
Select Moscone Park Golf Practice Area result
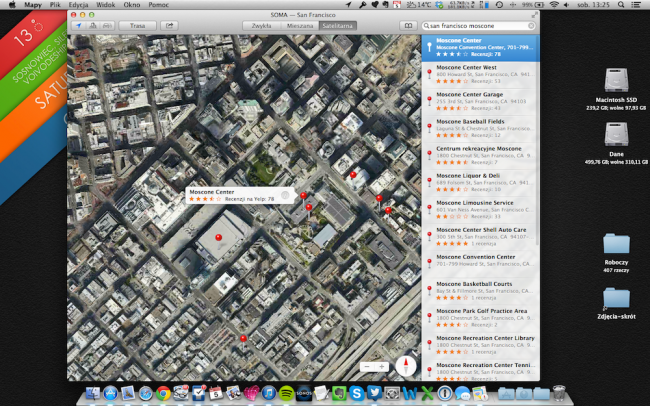pos(479,318)
